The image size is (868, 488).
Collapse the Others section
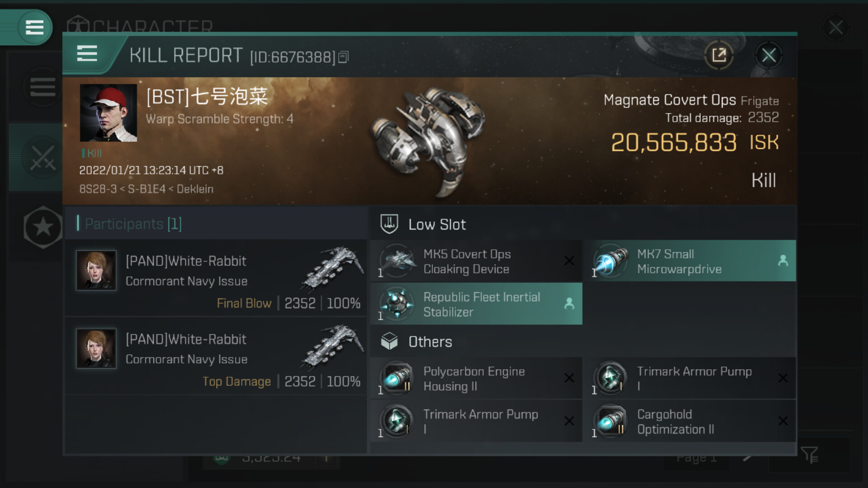point(430,342)
